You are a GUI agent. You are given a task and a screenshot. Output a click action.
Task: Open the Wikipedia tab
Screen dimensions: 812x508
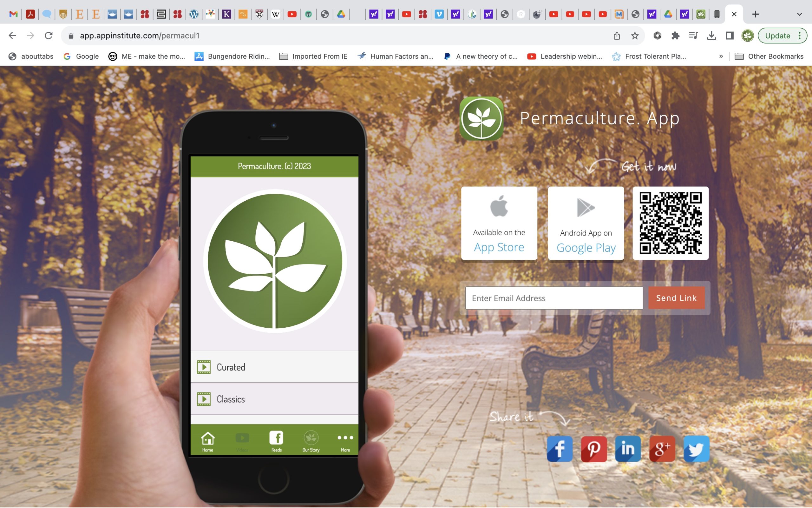(275, 14)
